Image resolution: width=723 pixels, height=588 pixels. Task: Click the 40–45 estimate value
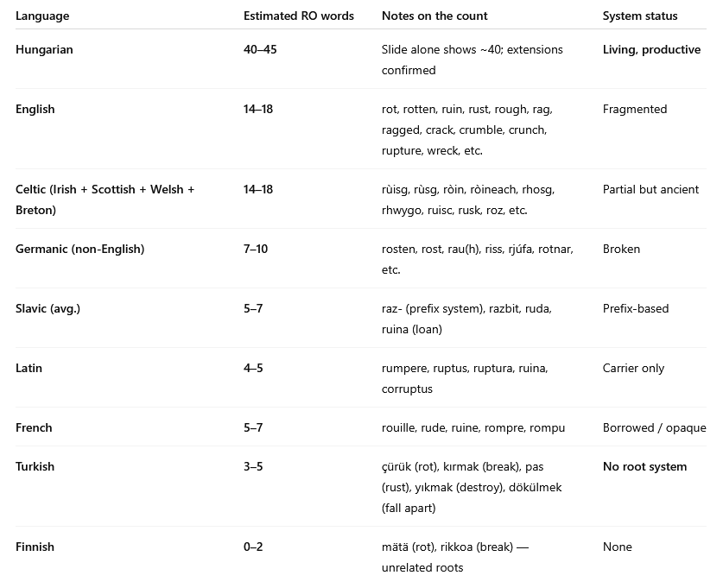[x=260, y=49]
